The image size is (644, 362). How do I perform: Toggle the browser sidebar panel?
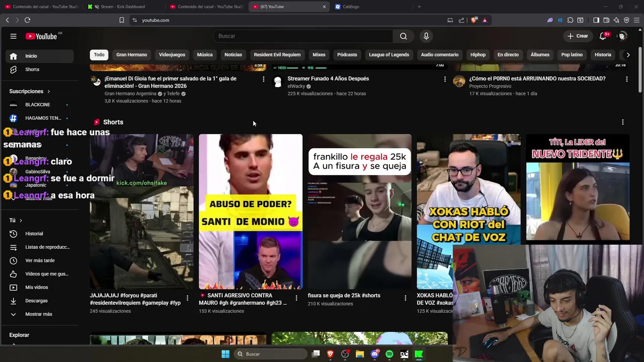[596, 20]
